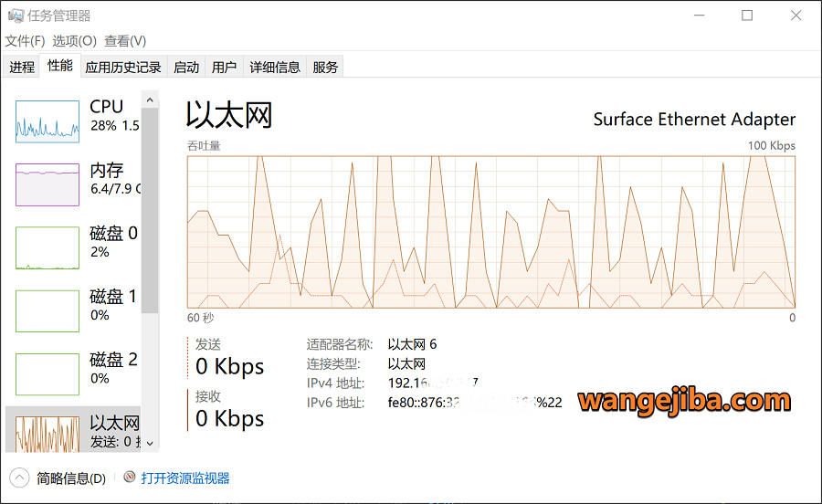Select the 以太网 sidebar graph item
Image resolution: width=822 pixels, height=504 pixels.
coord(47,433)
